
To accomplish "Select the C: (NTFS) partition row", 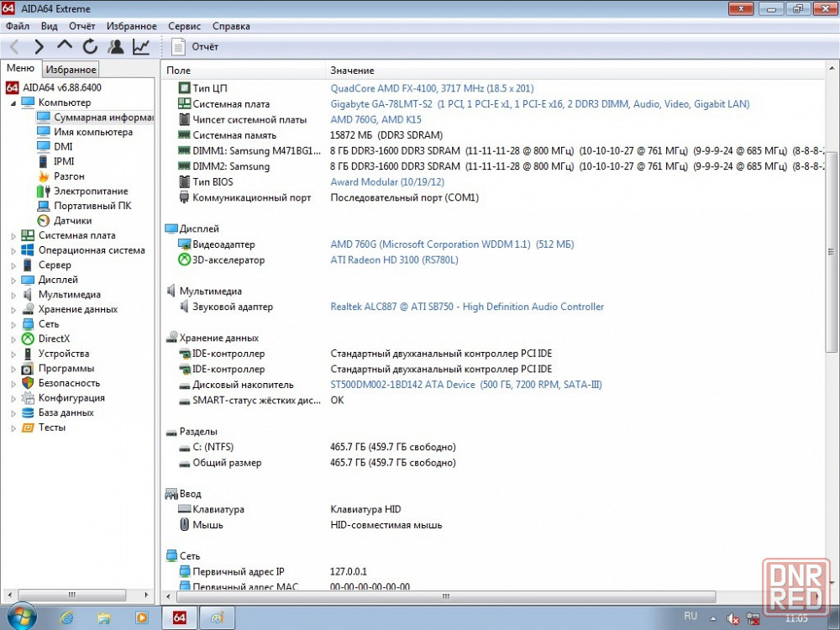I will click(x=493, y=447).
